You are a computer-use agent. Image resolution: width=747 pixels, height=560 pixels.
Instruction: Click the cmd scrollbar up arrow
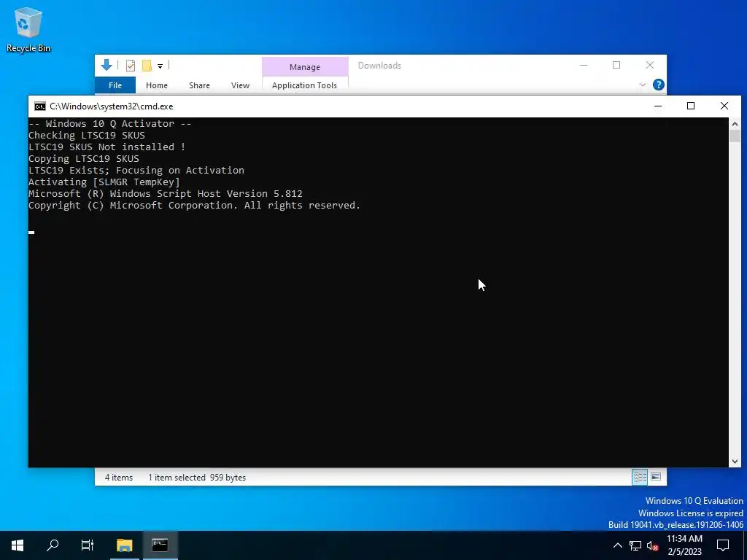click(x=735, y=124)
